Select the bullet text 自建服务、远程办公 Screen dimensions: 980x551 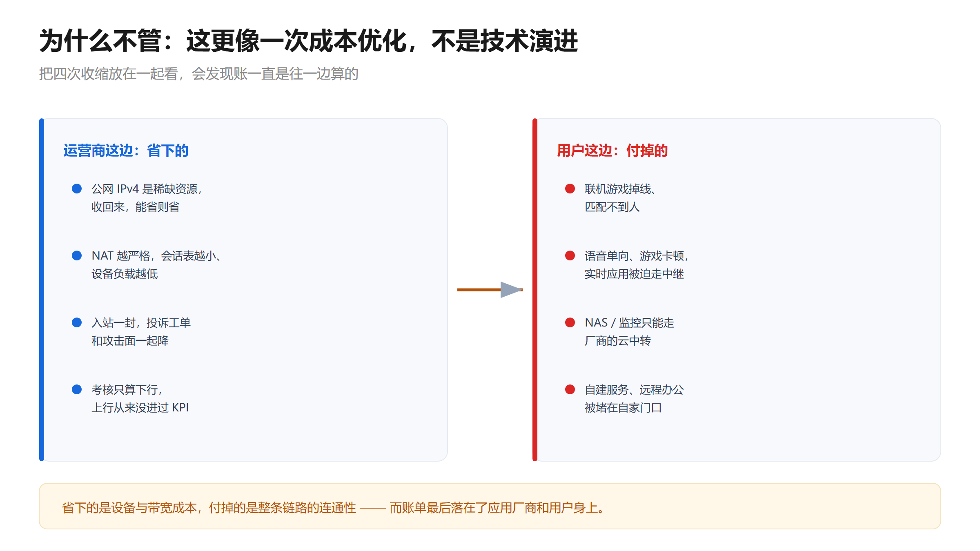(x=634, y=399)
